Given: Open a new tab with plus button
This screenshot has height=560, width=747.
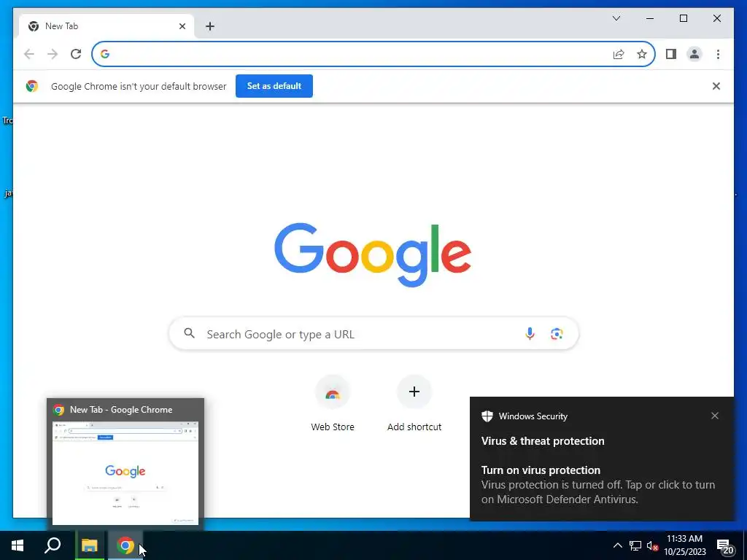Looking at the screenshot, I should tap(210, 26).
